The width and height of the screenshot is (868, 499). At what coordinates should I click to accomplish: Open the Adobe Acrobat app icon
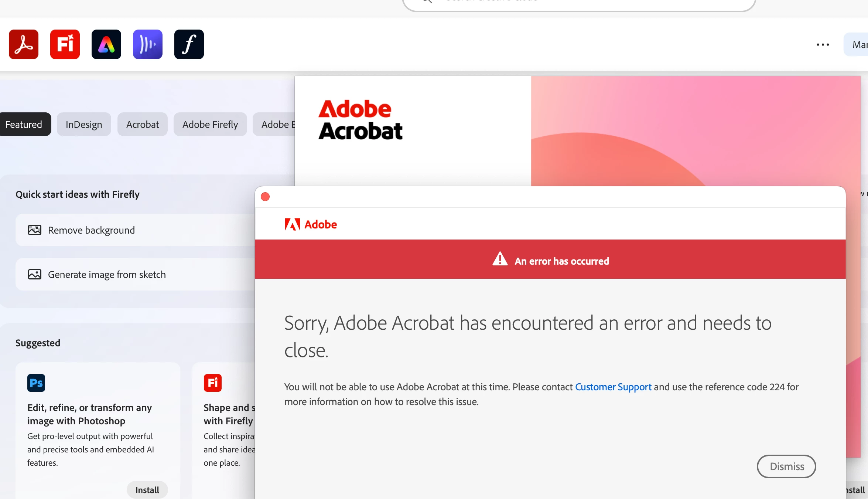(x=24, y=44)
